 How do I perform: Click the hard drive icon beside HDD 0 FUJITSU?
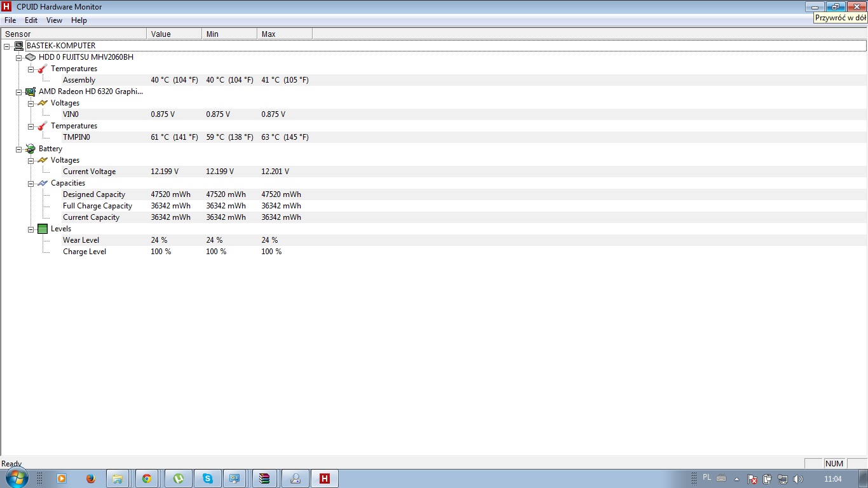coord(31,57)
